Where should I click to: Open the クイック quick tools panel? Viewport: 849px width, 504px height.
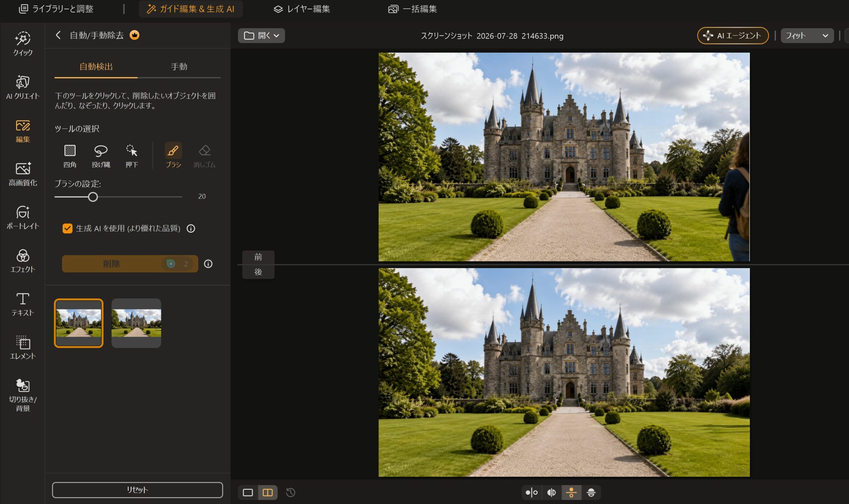[23, 43]
